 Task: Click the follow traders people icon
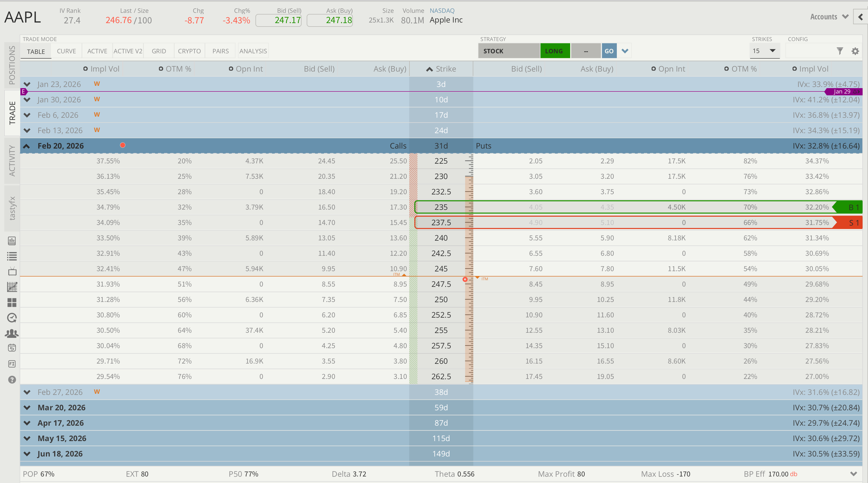(x=12, y=333)
